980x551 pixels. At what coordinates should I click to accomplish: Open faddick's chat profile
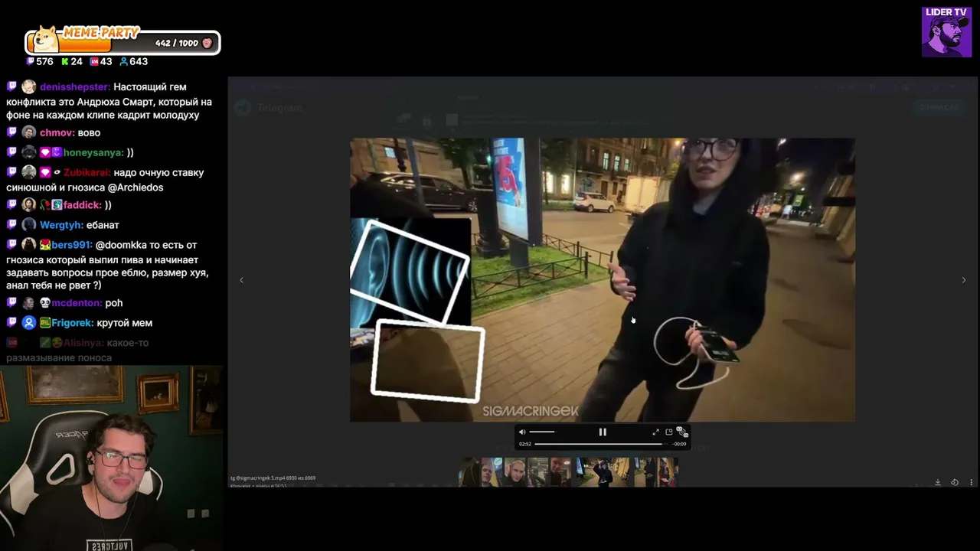[x=82, y=204]
